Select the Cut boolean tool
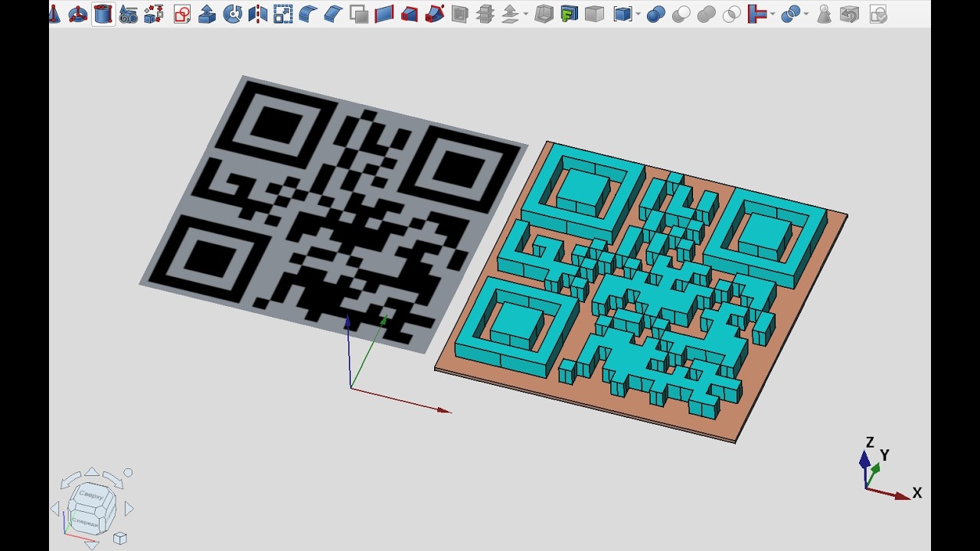 pos(681,14)
